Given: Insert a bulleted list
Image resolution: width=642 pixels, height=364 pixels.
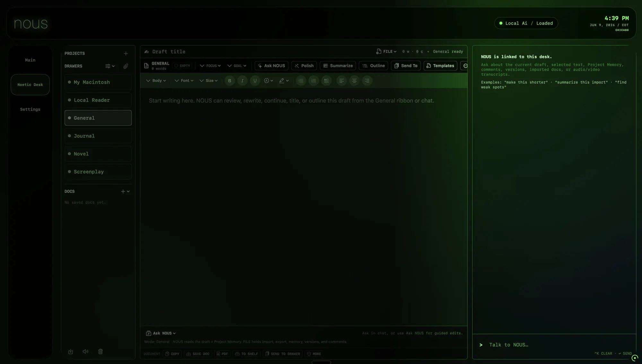Looking at the screenshot, I should click(x=301, y=81).
